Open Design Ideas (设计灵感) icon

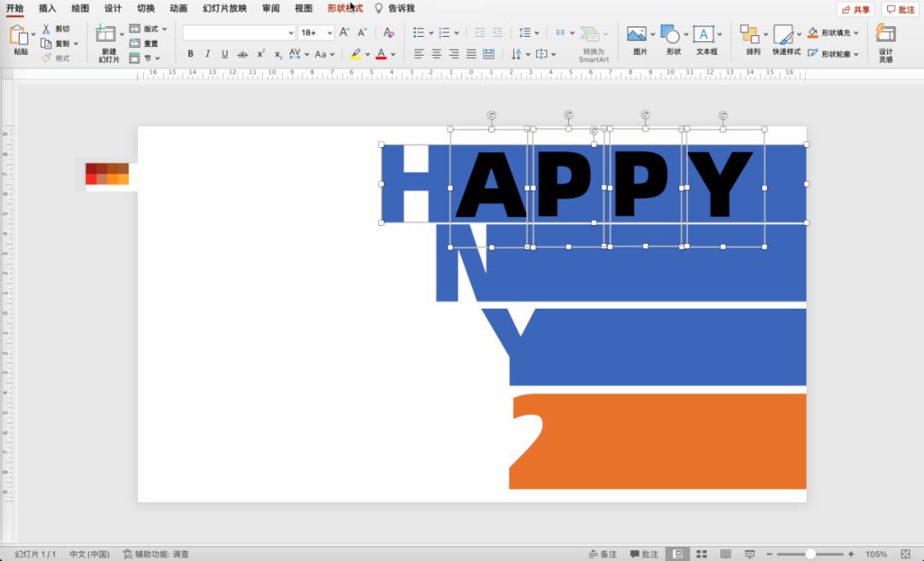[x=885, y=34]
